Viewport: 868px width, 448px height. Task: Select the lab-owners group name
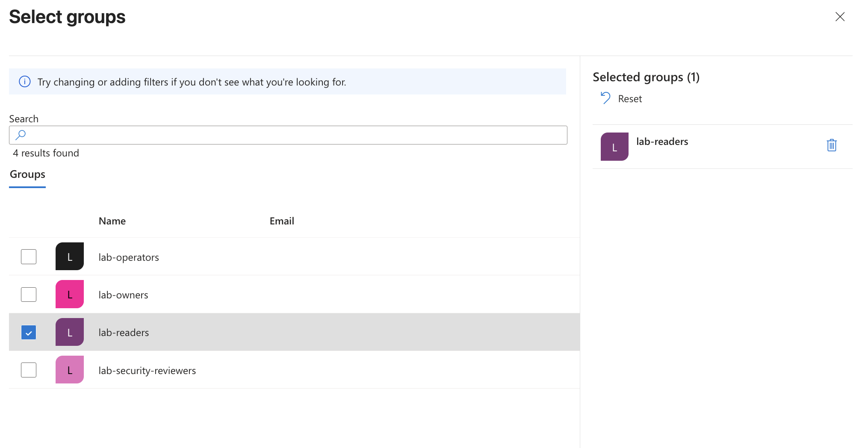click(124, 295)
